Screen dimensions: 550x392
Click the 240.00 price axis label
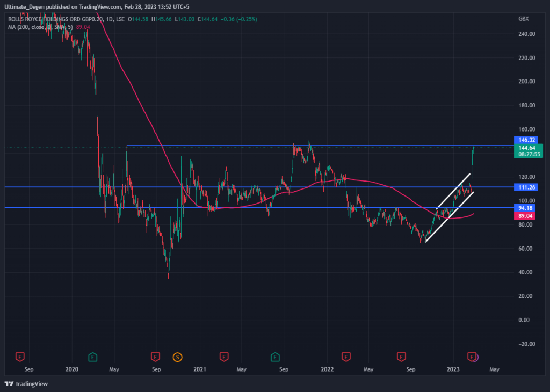pos(527,34)
